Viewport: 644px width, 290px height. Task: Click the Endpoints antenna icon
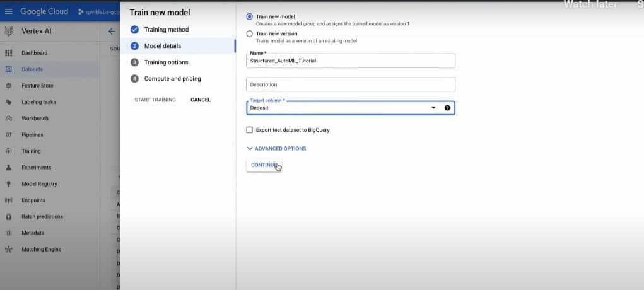click(9, 200)
